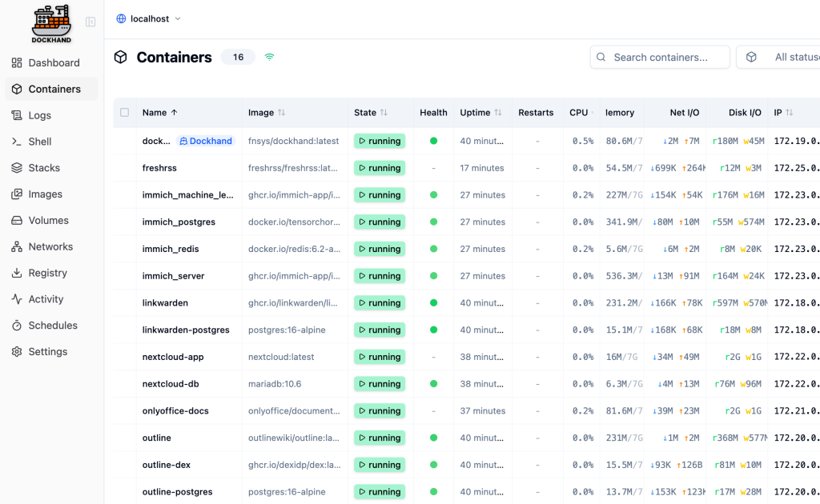820x504 pixels.
Task: Open the localhost environment dropdown
Action: [148, 18]
